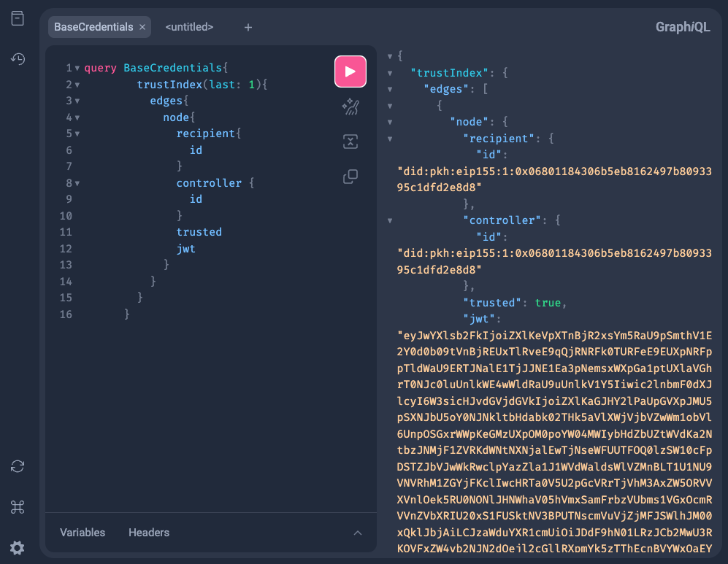728x564 pixels.
Task: Click the 'query' keyword in the editor
Action: 100,68
